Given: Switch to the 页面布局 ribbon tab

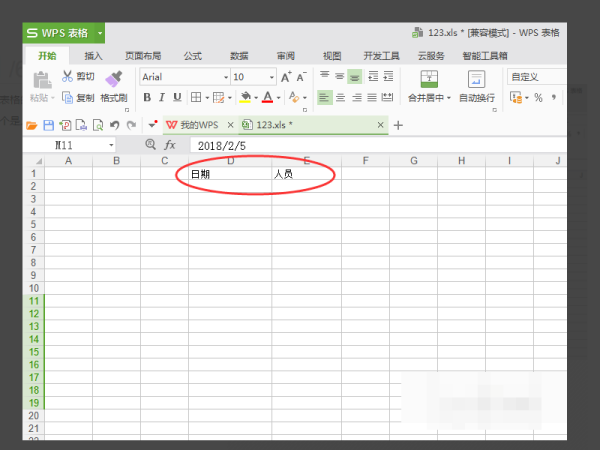Looking at the screenshot, I should coord(143,56).
